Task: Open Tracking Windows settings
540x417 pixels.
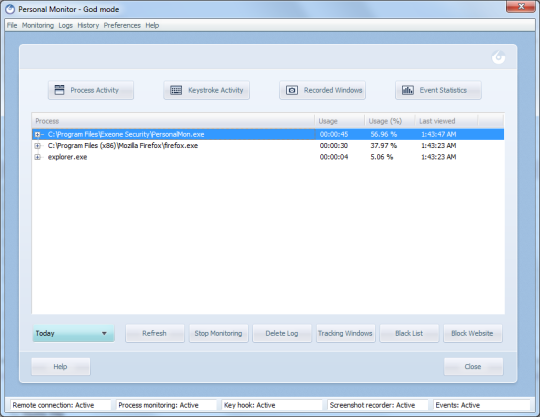Action: pos(345,333)
